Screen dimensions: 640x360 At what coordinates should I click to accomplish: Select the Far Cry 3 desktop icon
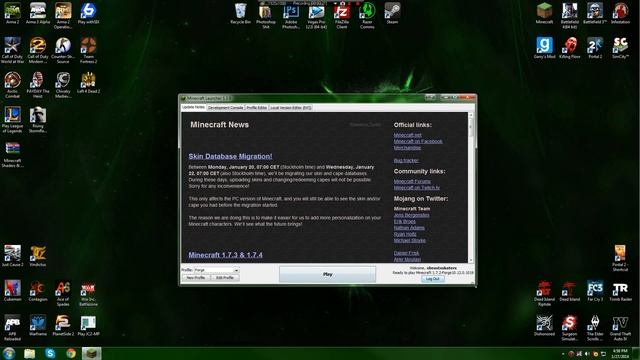coord(595,291)
